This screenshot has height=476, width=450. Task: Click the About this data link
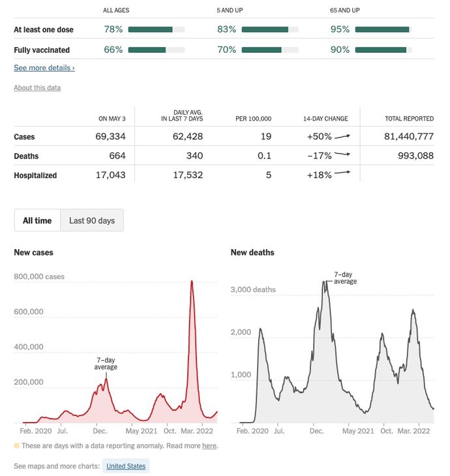(x=37, y=87)
